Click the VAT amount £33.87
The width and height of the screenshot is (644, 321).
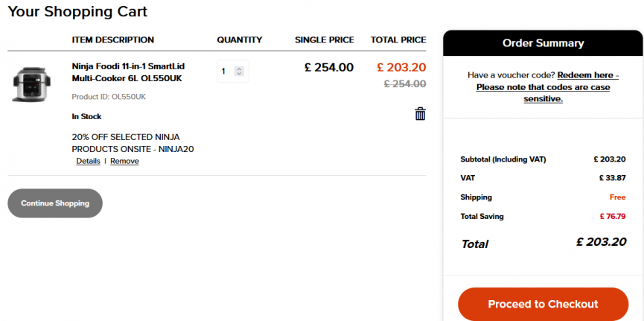click(x=612, y=178)
